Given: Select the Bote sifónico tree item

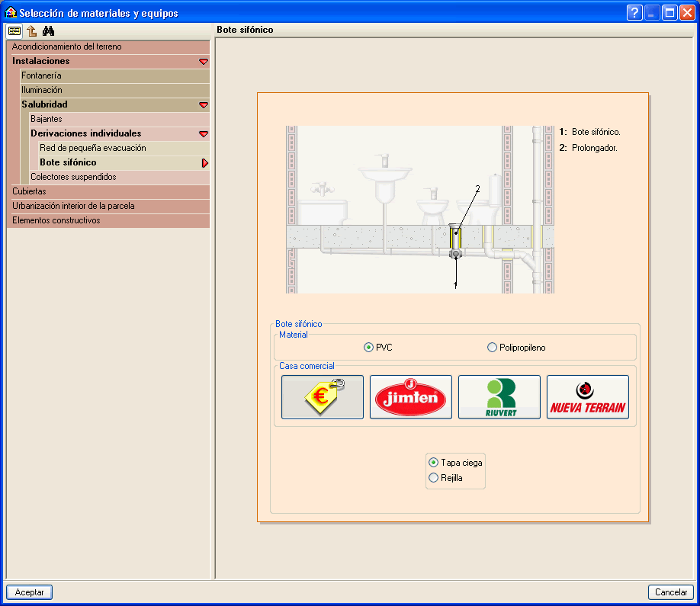Looking at the screenshot, I should click(124, 162).
